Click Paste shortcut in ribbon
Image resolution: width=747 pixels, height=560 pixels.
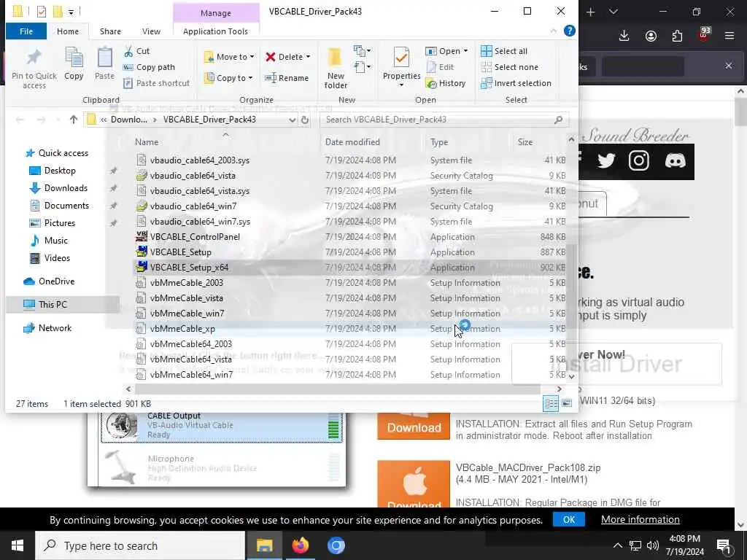click(x=156, y=83)
